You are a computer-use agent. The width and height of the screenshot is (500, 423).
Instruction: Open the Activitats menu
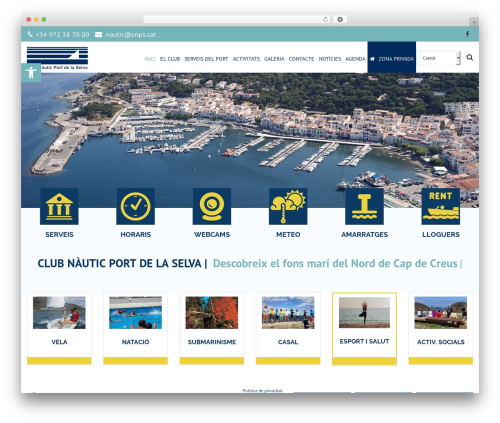coord(246,59)
